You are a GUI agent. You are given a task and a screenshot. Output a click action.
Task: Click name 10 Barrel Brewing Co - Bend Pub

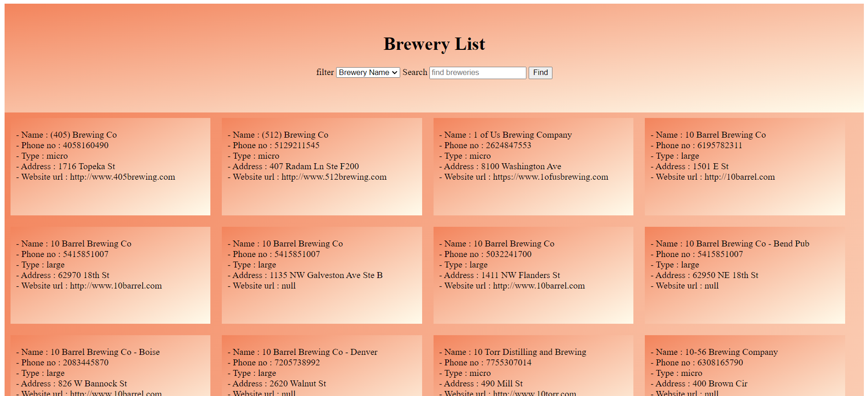[x=747, y=244]
